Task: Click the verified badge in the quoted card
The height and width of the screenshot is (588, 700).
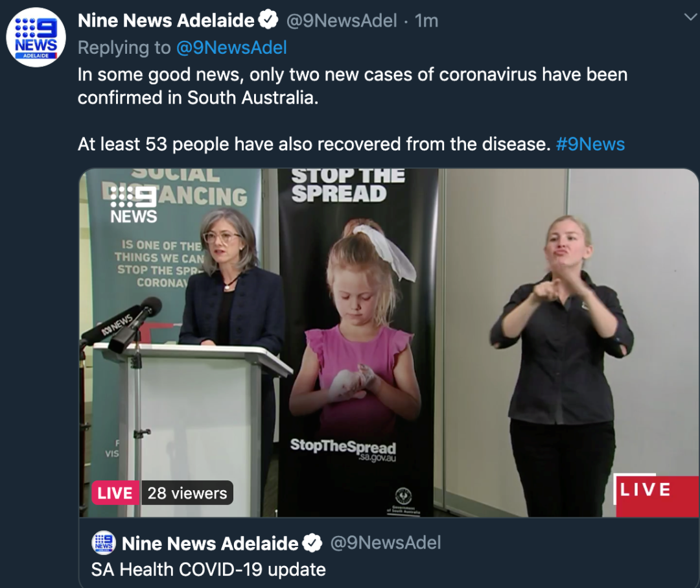Action: tap(312, 543)
